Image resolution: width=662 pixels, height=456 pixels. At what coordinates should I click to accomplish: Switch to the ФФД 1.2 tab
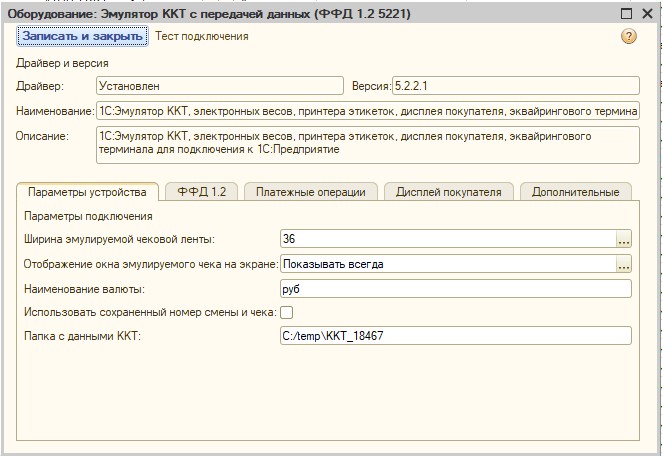click(201, 192)
